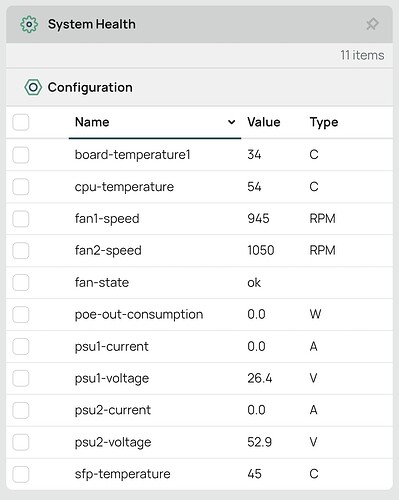Select the 45 sfp-temperature value
Image resolution: width=399 pixels, height=500 pixels.
[254, 474]
